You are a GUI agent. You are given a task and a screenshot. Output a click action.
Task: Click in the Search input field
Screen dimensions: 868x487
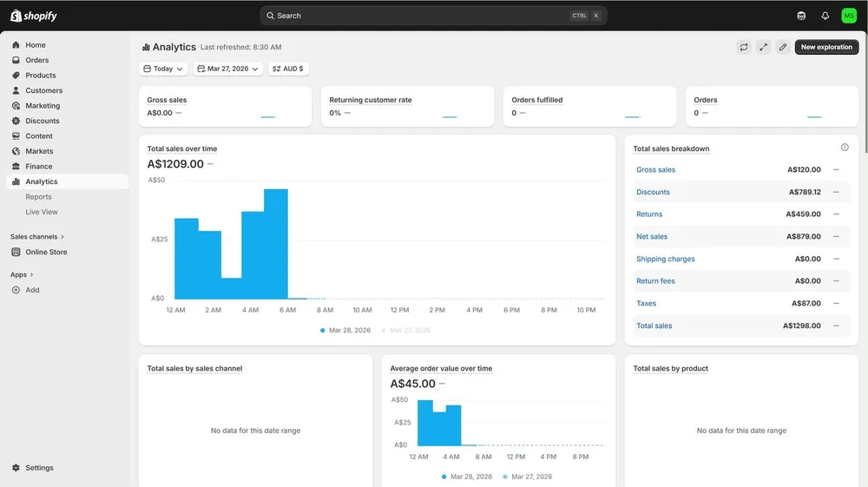point(433,16)
